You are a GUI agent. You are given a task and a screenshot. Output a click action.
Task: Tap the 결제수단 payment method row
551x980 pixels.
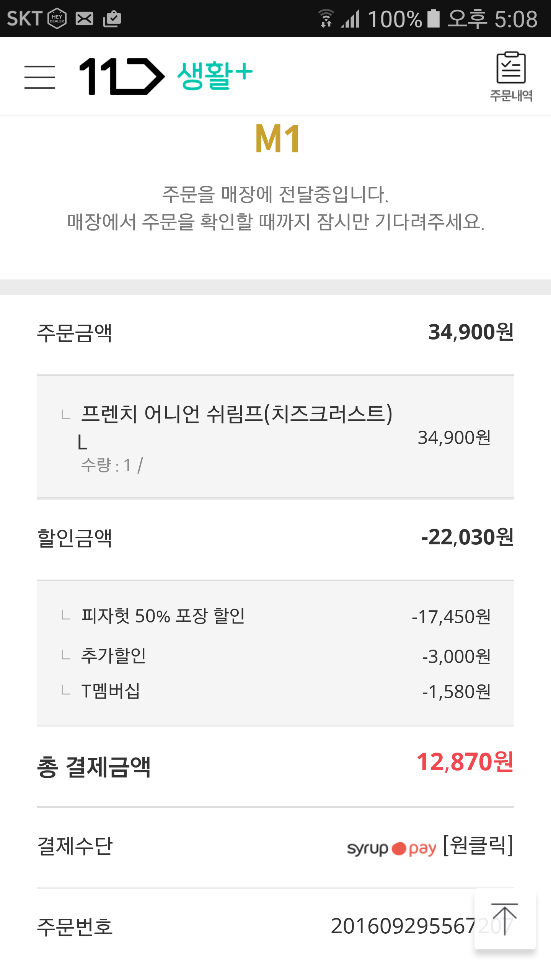(275, 847)
